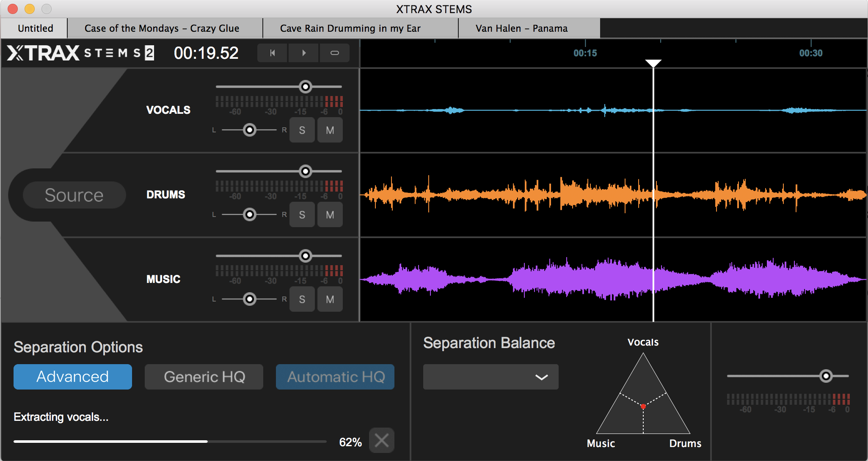Click the DRUMS level meter
The height and width of the screenshot is (461, 868).
click(279, 186)
